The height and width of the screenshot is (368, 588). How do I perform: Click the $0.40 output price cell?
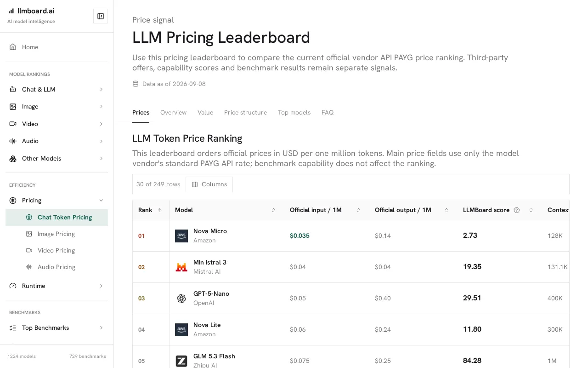383,298
